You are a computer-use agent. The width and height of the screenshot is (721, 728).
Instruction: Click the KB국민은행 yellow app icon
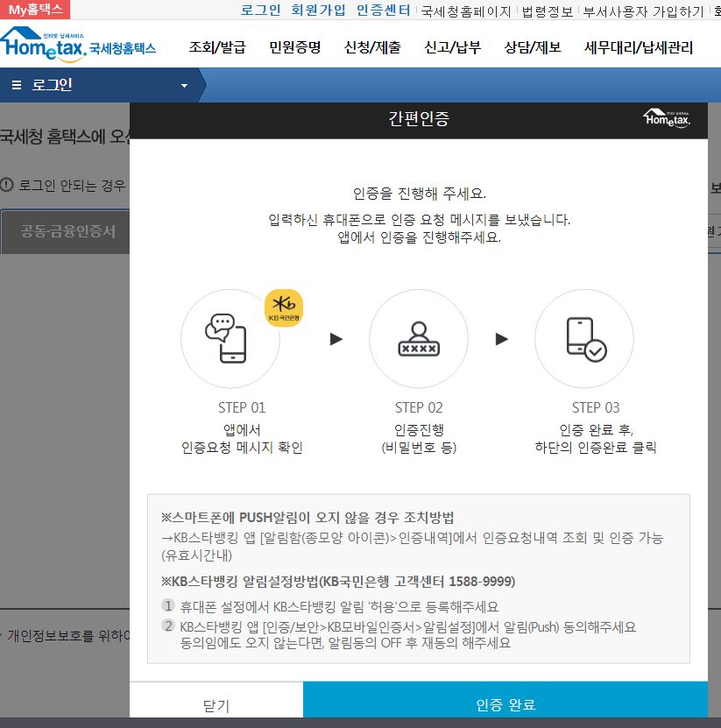click(284, 308)
